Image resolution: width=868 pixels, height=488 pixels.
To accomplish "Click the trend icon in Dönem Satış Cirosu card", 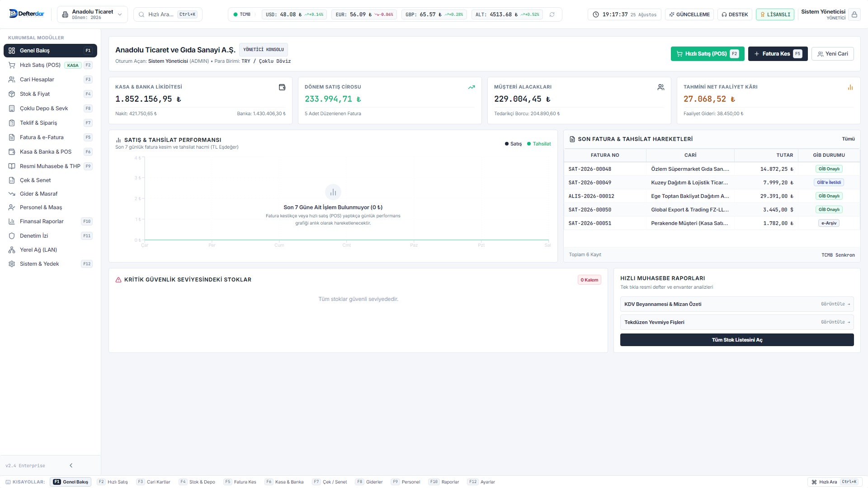I will coord(472,87).
